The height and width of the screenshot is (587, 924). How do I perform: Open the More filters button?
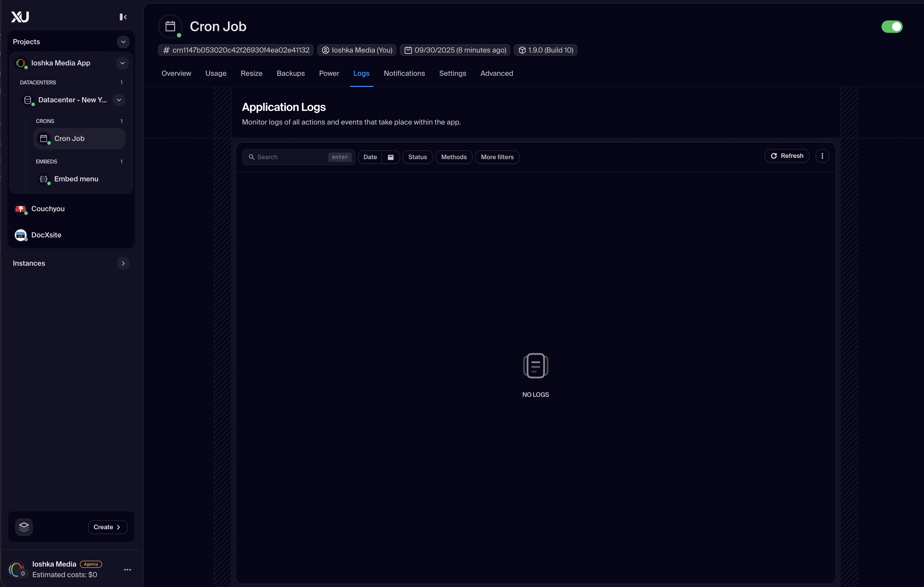[497, 157]
